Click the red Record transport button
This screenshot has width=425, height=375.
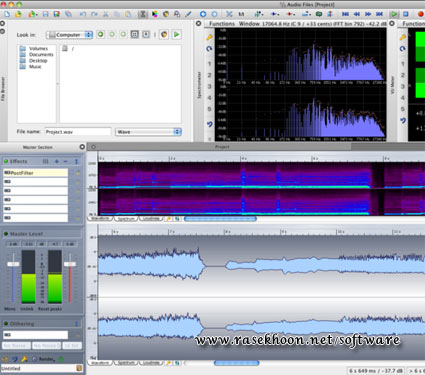click(421, 14)
